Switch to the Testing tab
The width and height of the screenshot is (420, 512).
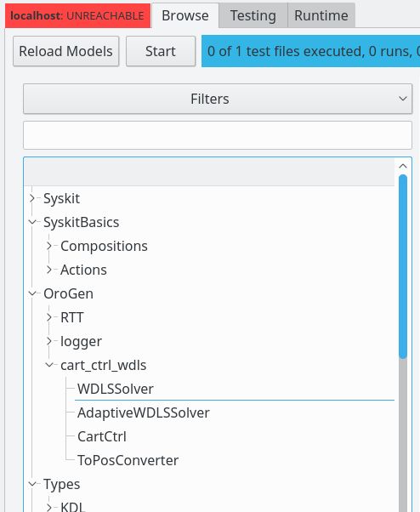253,15
